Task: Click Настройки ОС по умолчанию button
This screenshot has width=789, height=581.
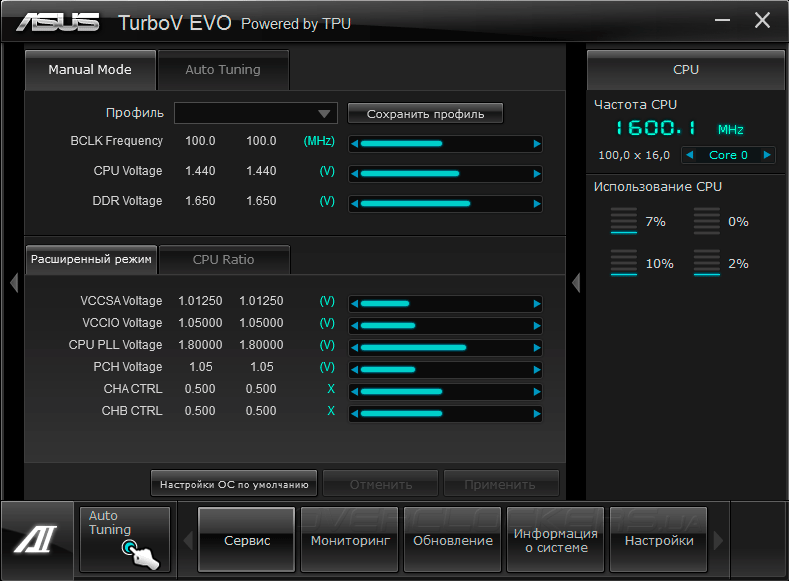Action: coord(234,484)
